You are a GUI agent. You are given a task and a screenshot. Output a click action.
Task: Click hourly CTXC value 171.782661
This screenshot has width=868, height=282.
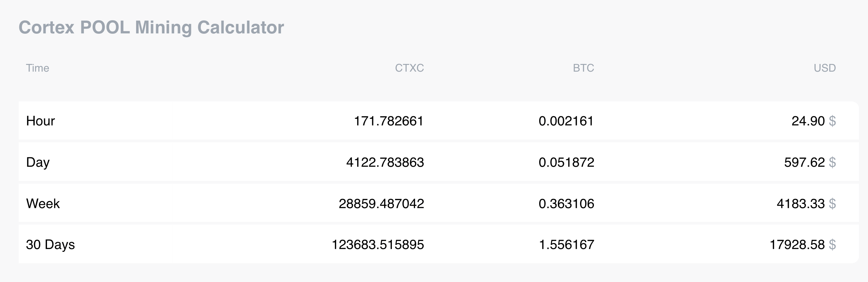coord(389,121)
